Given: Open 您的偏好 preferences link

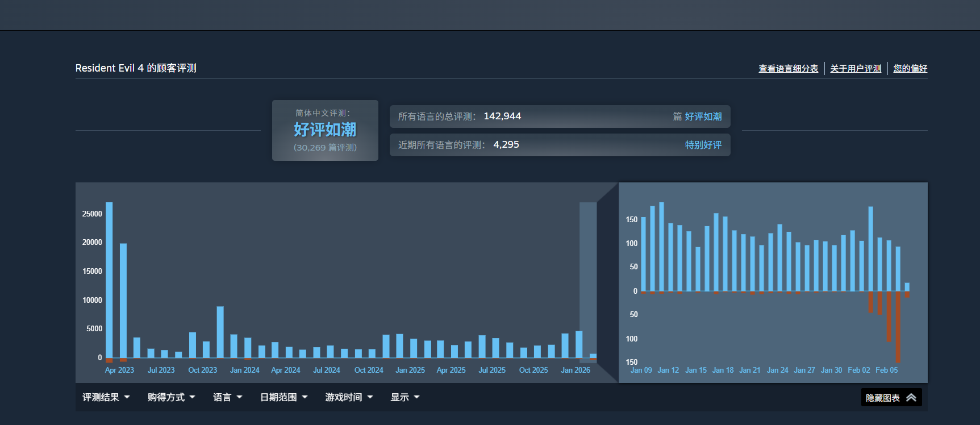Looking at the screenshot, I should coord(910,69).
